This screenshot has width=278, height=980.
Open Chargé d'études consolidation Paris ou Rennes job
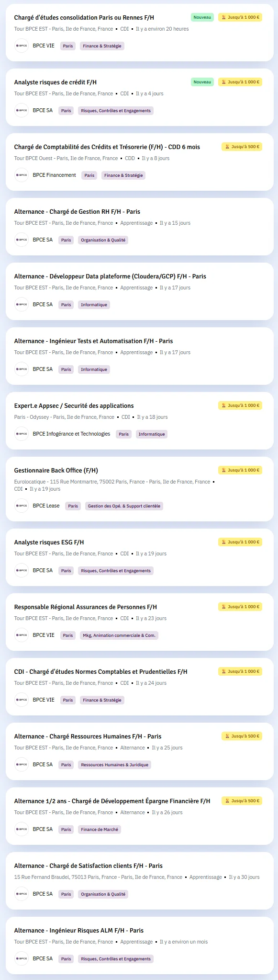coord(84,18)
